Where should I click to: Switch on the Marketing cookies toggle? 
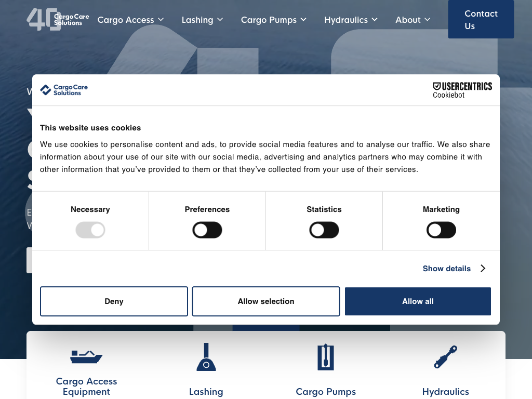[x=441, y=230]
